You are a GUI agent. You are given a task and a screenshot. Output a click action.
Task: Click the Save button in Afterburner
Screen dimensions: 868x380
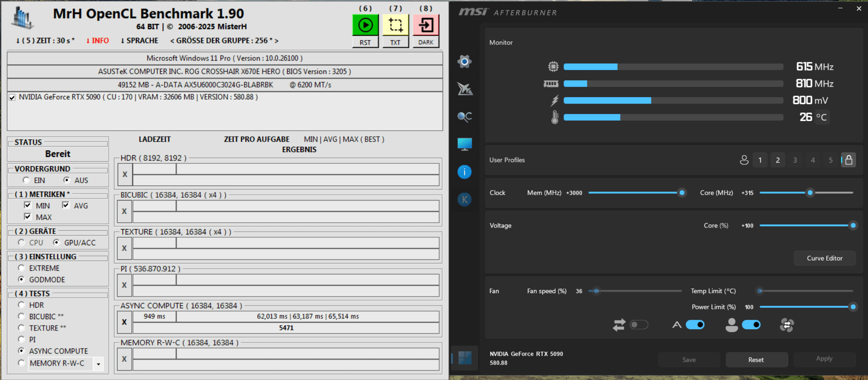(x=689, y=359)
